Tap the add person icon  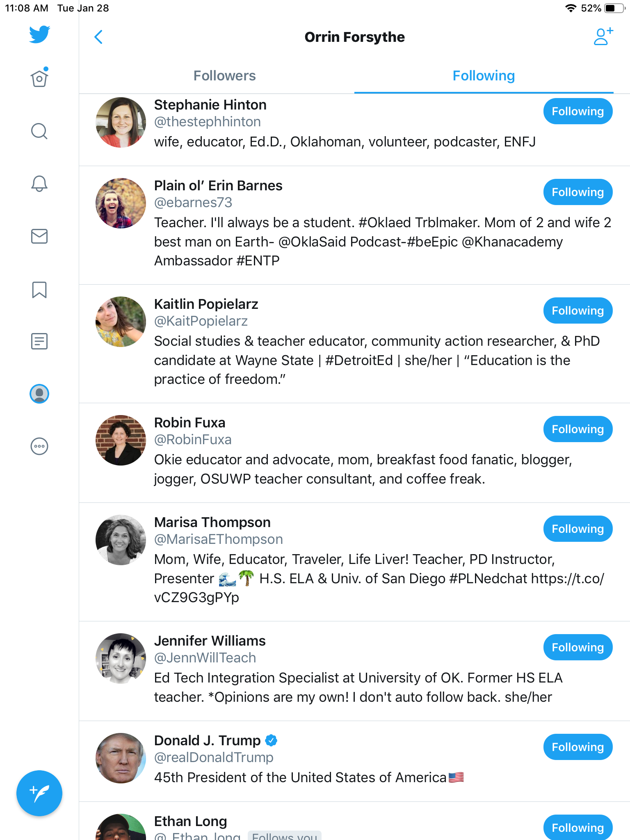(x=603, y=37)
